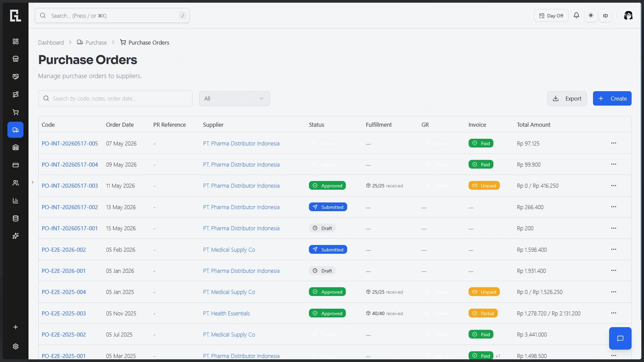The height and width of the screenshot is (362, 644).
Task: Click Approved status badge for PO-INT-20260517-003
Action: pyautogui.click(x=327, y=186)
